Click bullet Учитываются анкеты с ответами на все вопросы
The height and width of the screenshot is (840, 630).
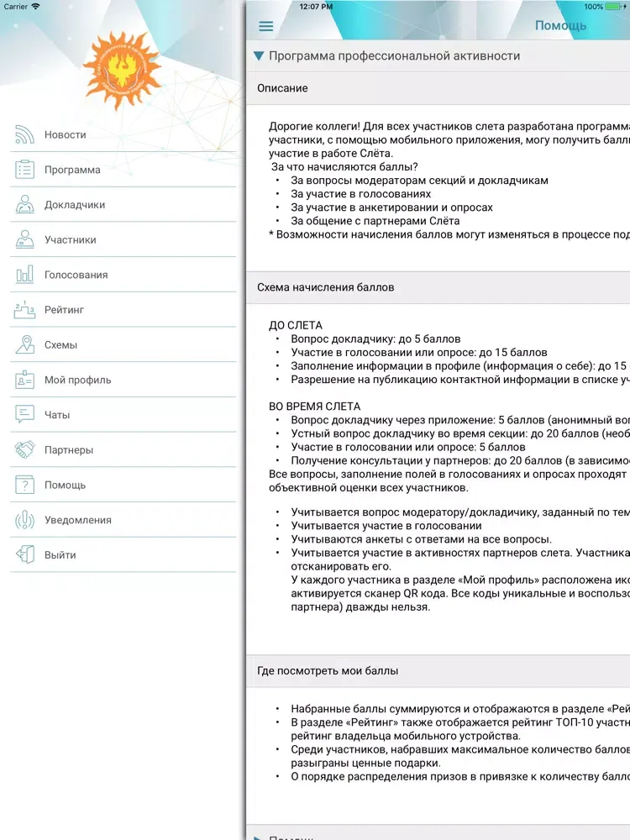(421, 539)
